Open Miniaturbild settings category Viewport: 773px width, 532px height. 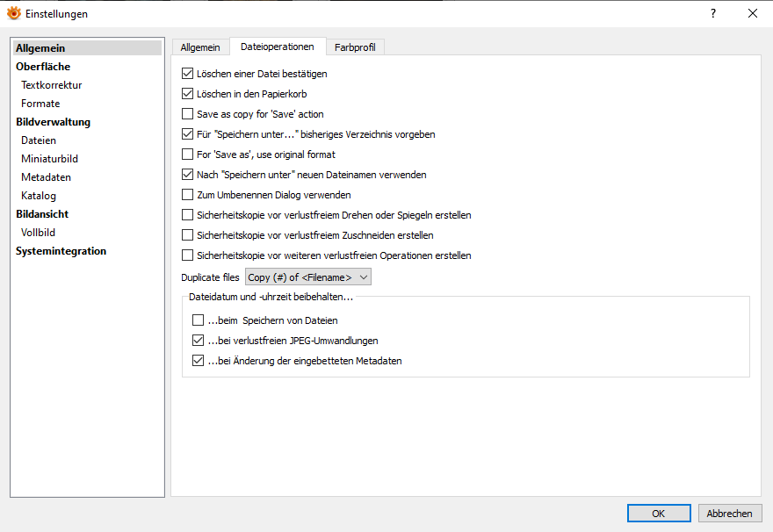(x=49, y=159)
